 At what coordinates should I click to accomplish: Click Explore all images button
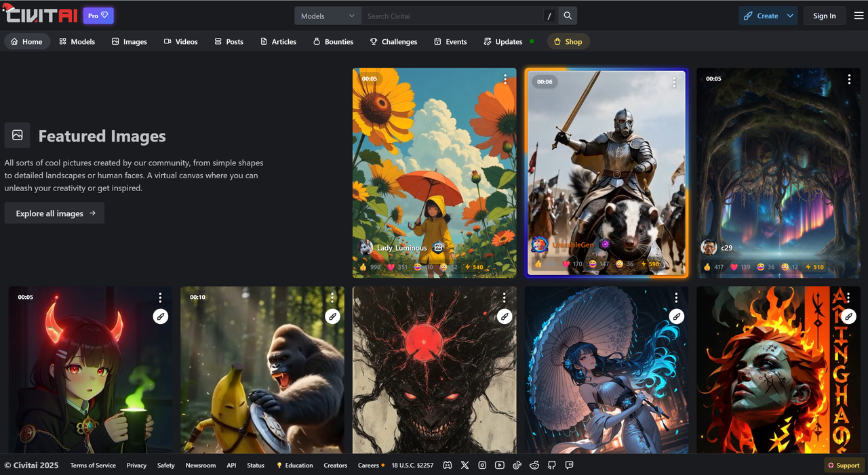tap(55, 213)
